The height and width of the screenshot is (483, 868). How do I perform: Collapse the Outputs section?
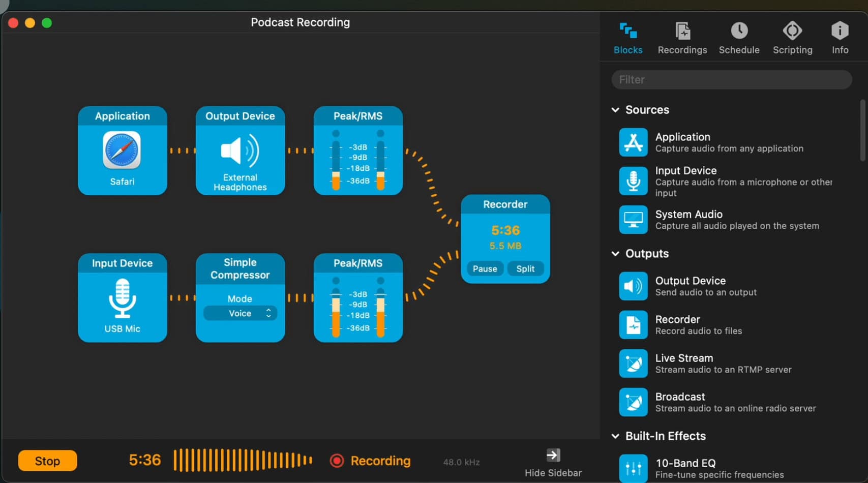pyautogui.click(x=615, y=254)
